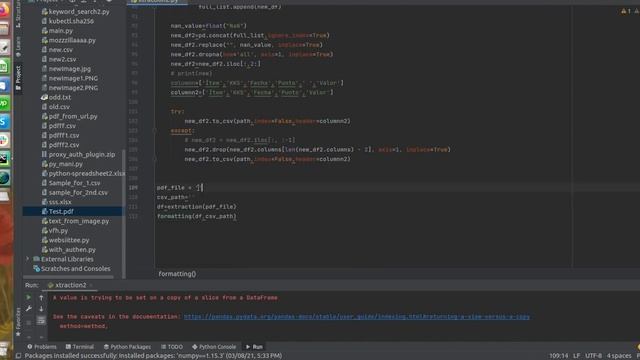Expand the External Libraries node
The image size is (640, 360).
(x=27, y=259)
